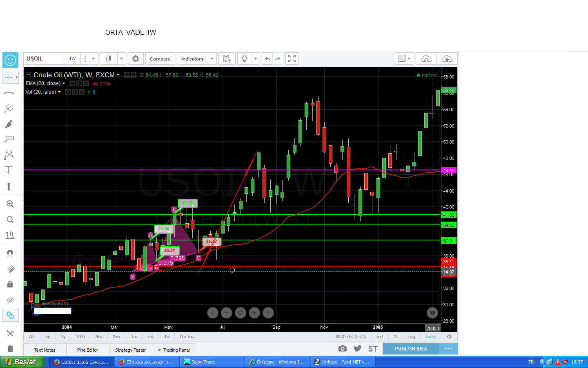The image size is (588, 368).
Task: Open chart properties gear icon
Action: point(136,58)
